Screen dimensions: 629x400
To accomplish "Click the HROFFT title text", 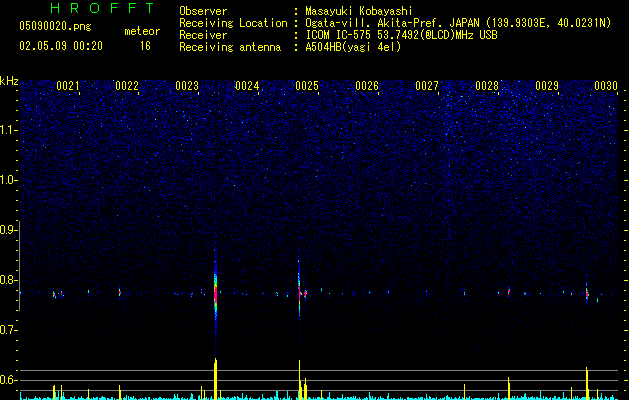I will 103,8.
